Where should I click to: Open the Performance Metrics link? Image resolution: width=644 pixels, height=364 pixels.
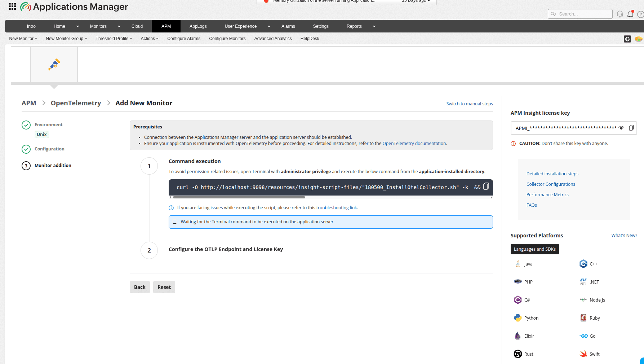pos(547,195)
